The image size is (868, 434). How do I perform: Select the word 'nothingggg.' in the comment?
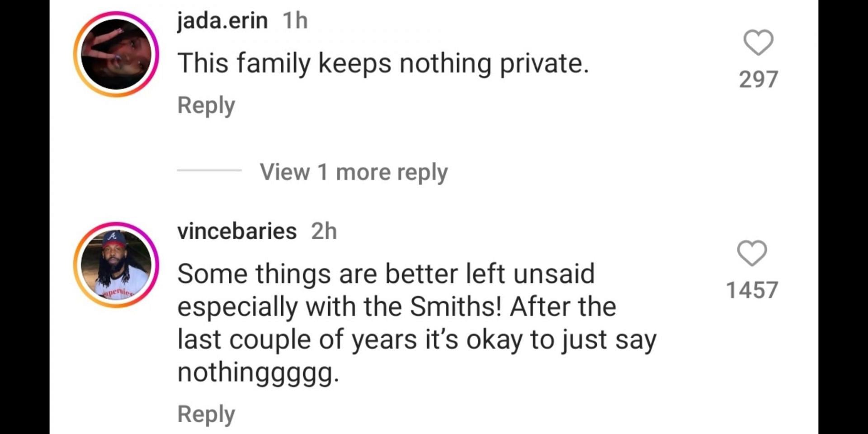coord(258,373)
